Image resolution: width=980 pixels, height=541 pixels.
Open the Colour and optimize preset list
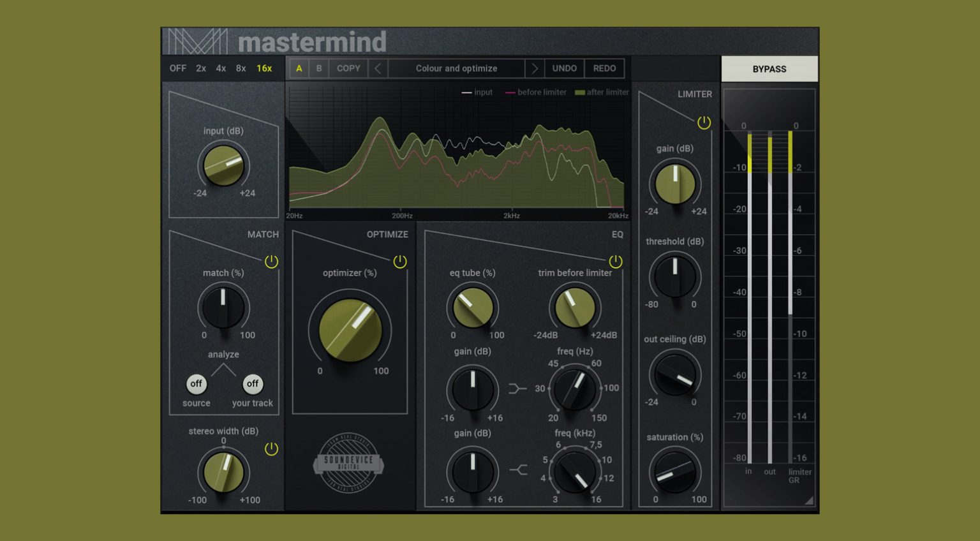coord(456,68)
